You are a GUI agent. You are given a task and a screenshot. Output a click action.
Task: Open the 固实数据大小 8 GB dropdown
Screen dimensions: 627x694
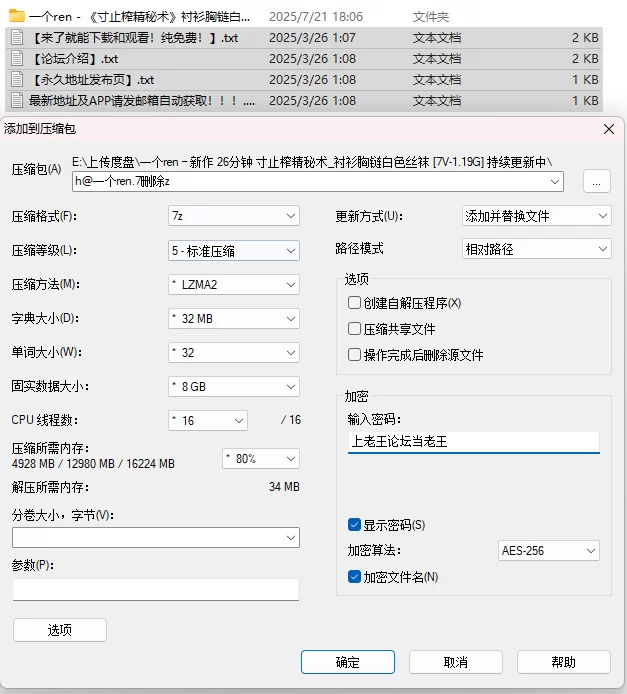pyautogui.click(x=234, y=386)
